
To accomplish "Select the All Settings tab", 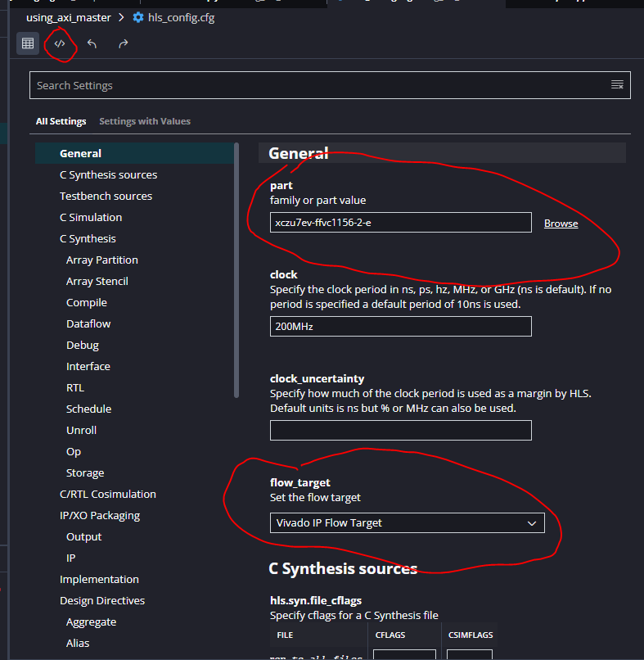I will click(x=61, y=121).
